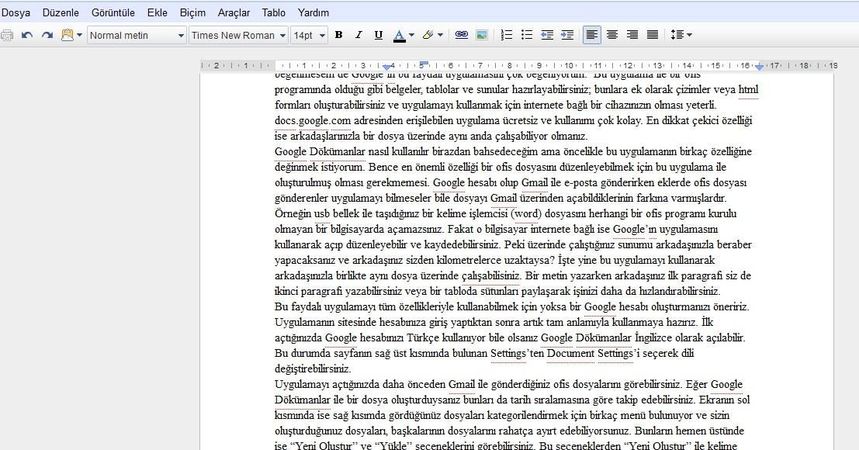This screenshot has width=859, height=450.
Task: Start a numbered list
Action: (x=506, y=35)
